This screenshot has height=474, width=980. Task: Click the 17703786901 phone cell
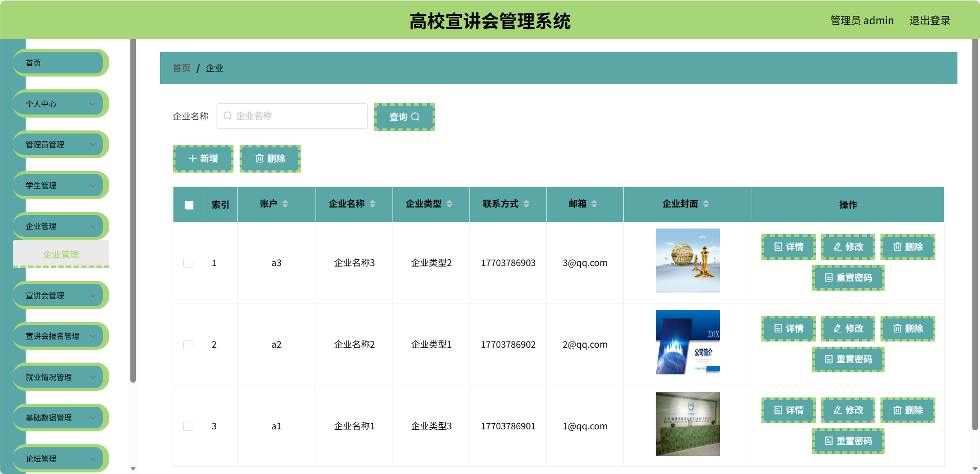coord(508,426)
